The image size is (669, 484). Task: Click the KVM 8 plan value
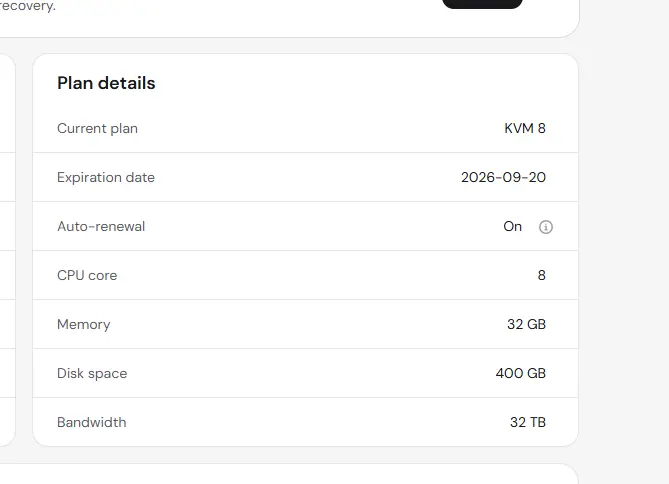pyautogui.click(x=525, y=128)
